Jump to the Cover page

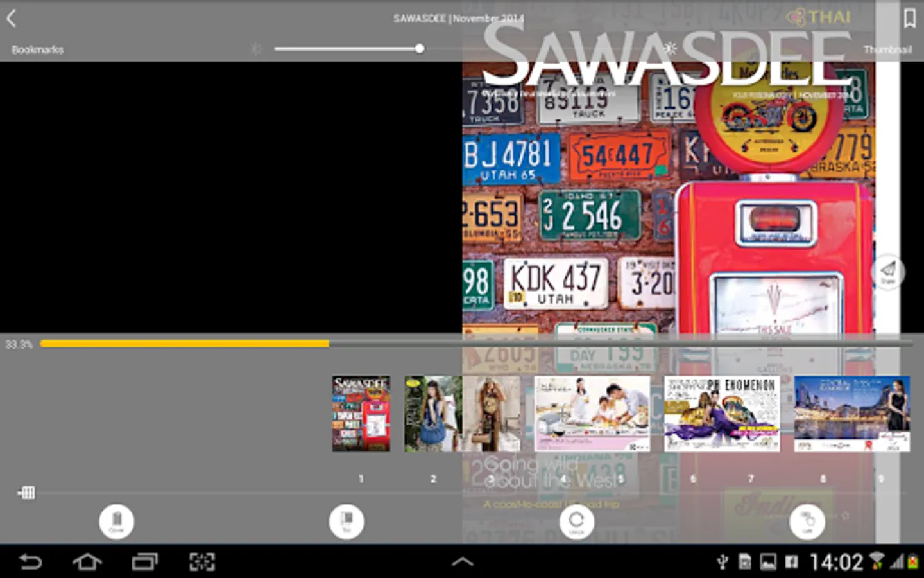[116, 521]
